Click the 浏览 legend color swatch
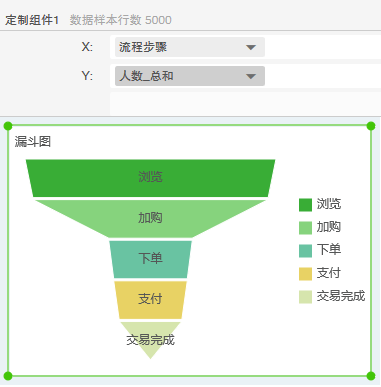381x387 pixels. click(x=305, y=205)
